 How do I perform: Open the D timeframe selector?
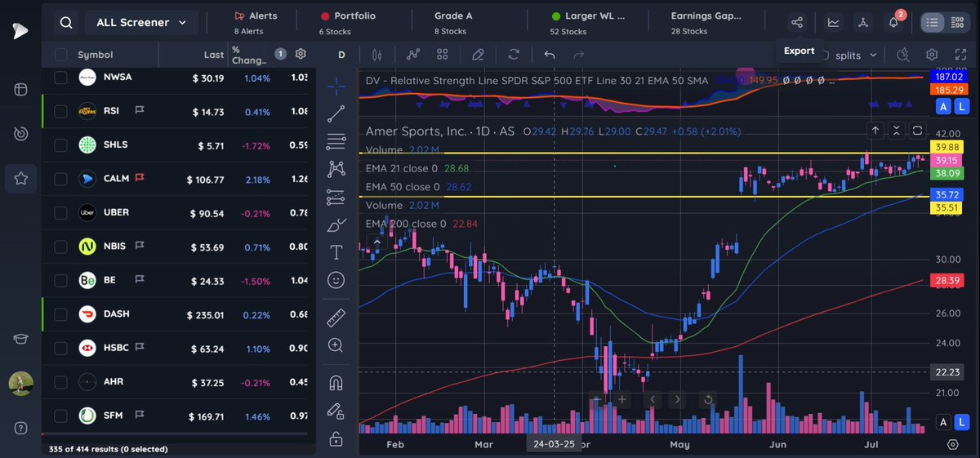342,55
